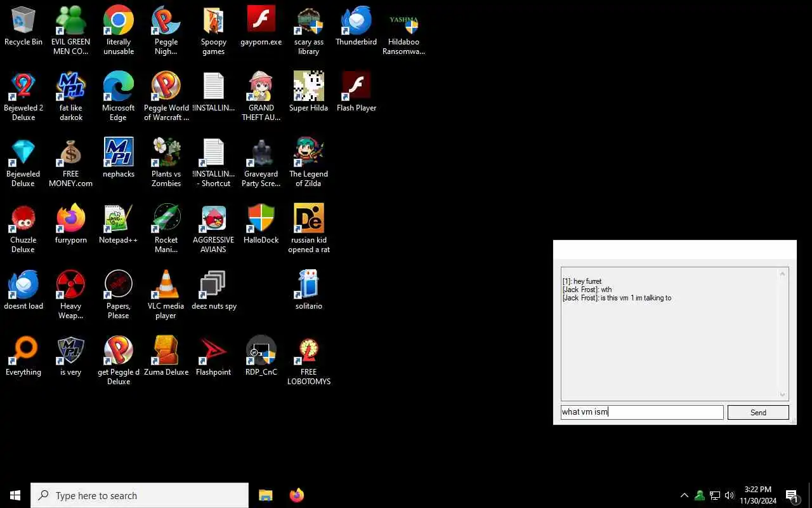The width and height of the screenshot is (812, 508).
Task: Select the GRAND THEFT AU... shortcut
Action: point(261,97)
